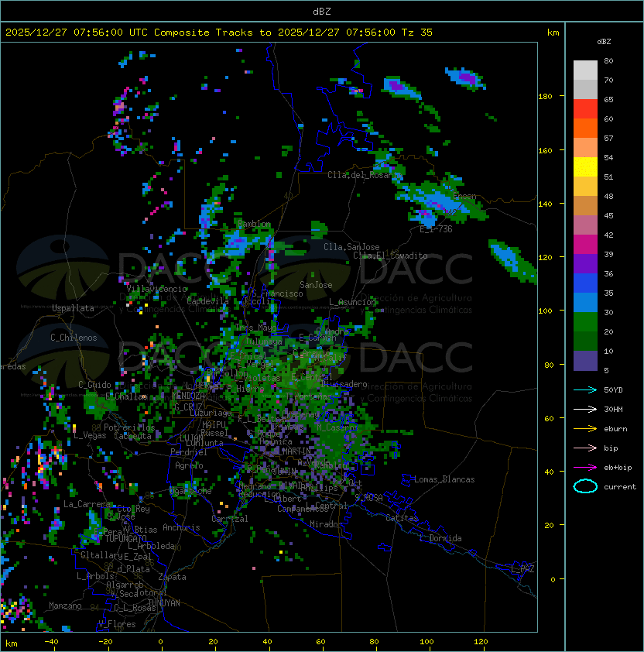Click the 'SanJose' label near L_Asuncion
Viewport: 644px width, 652px height.
pyautogui.click(x=316, y=285)
